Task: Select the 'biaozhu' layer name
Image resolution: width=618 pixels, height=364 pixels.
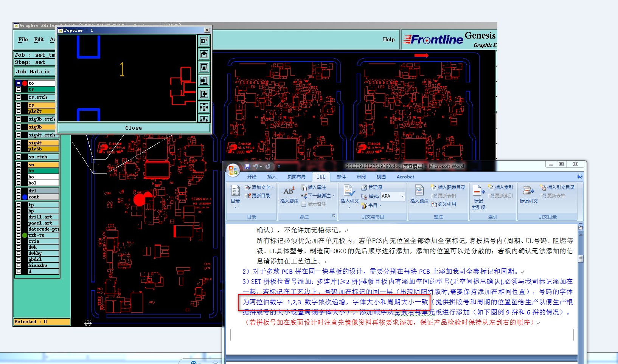Action: tap(43, 265)
